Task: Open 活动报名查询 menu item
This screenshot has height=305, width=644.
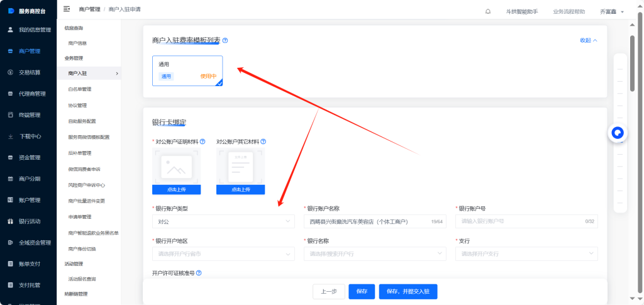Action: 82,279
